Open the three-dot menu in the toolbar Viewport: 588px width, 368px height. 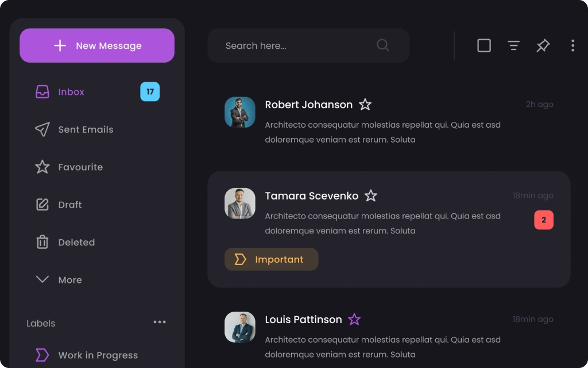pyautogui.click(x=572, y=45)
